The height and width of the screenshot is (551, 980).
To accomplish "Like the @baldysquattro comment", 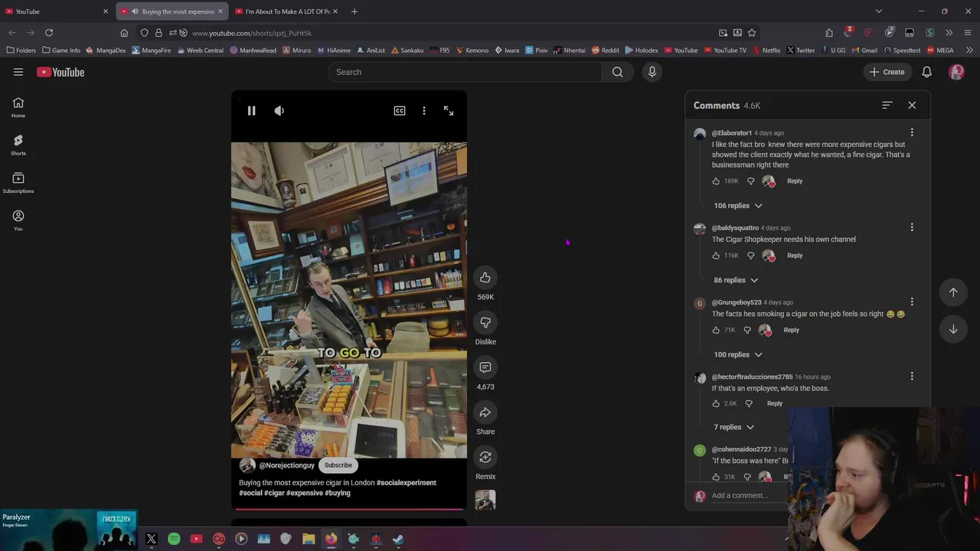I will click(x=716, y=256).
